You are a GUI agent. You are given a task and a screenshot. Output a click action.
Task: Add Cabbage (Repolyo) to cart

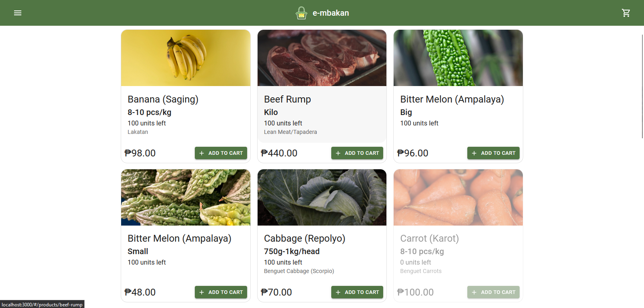coord(357,292)
